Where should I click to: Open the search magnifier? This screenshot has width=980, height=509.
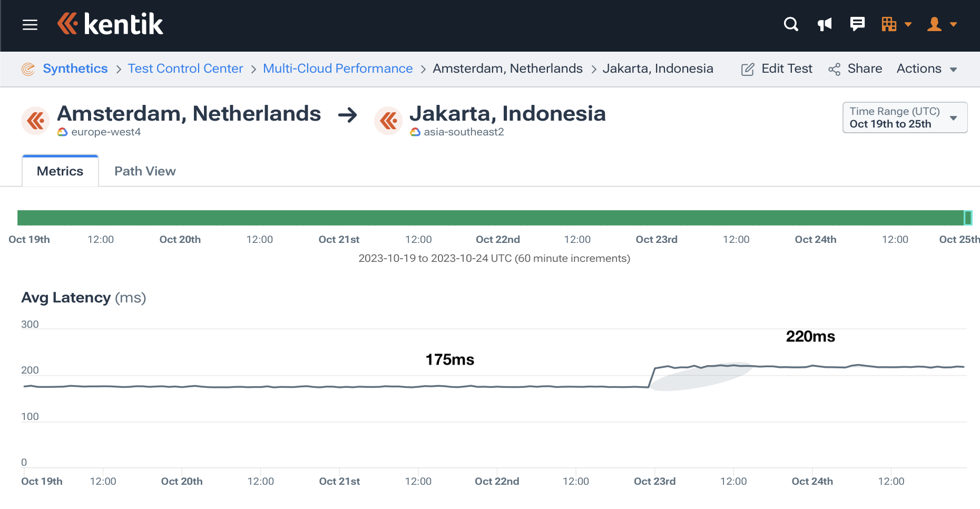791,24
